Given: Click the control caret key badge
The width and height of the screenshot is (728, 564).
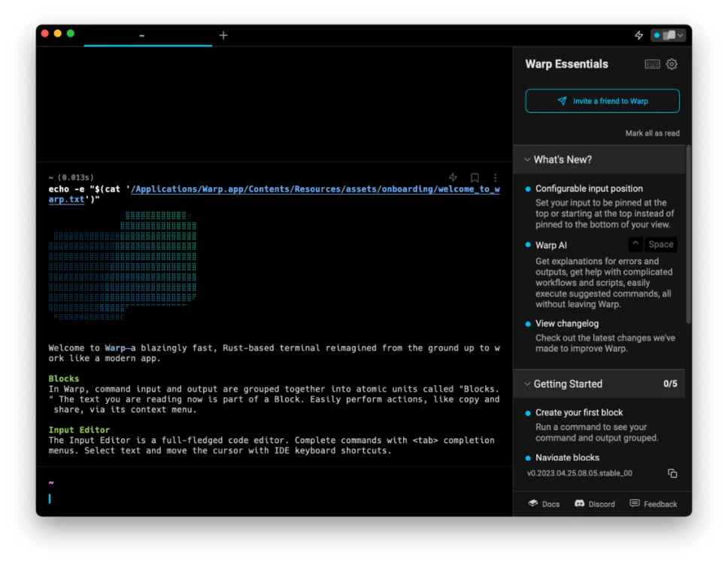Looking at the screenshot, I should pos(635,244).
